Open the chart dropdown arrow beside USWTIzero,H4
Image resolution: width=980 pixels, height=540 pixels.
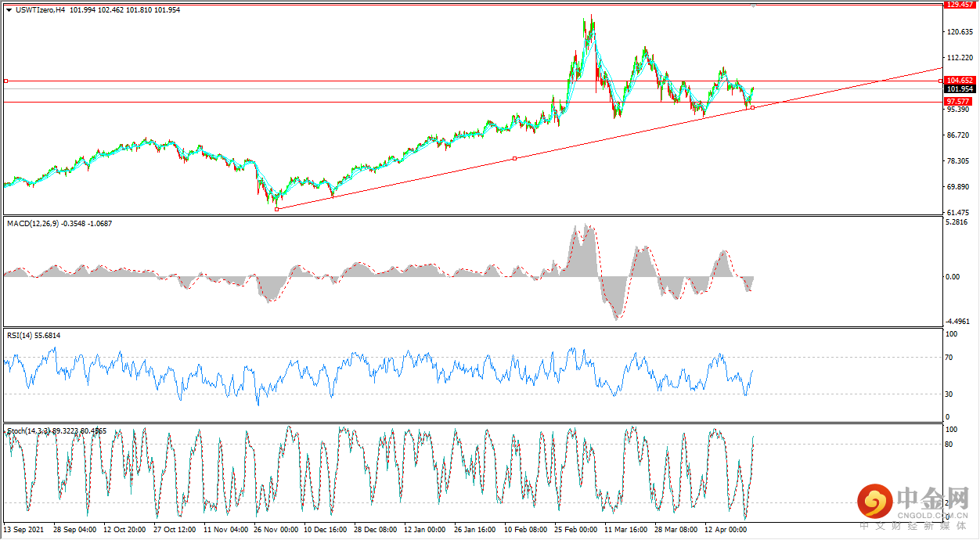click(x=9, y=10)
